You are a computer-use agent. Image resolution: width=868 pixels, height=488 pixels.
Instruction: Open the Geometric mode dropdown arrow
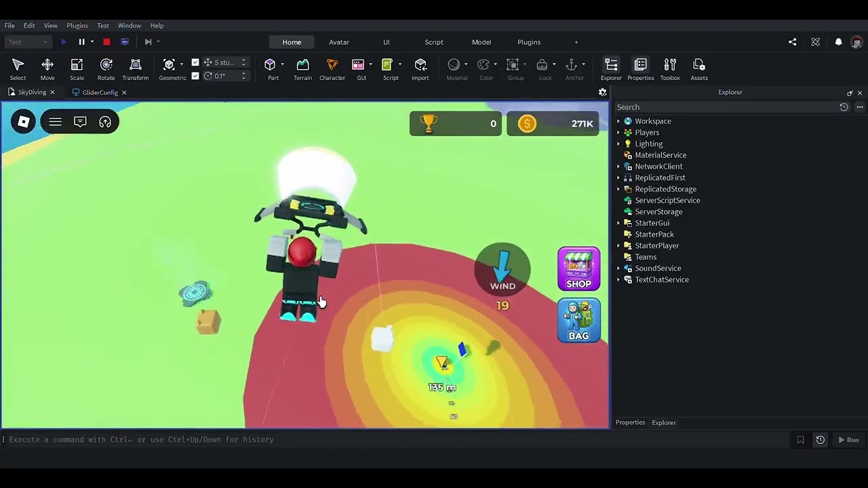182,64
